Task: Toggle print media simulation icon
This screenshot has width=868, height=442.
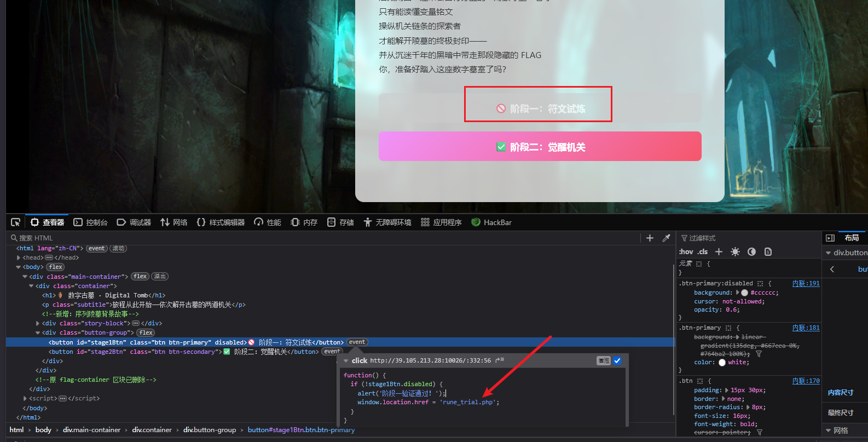Action: pos(768,252)
